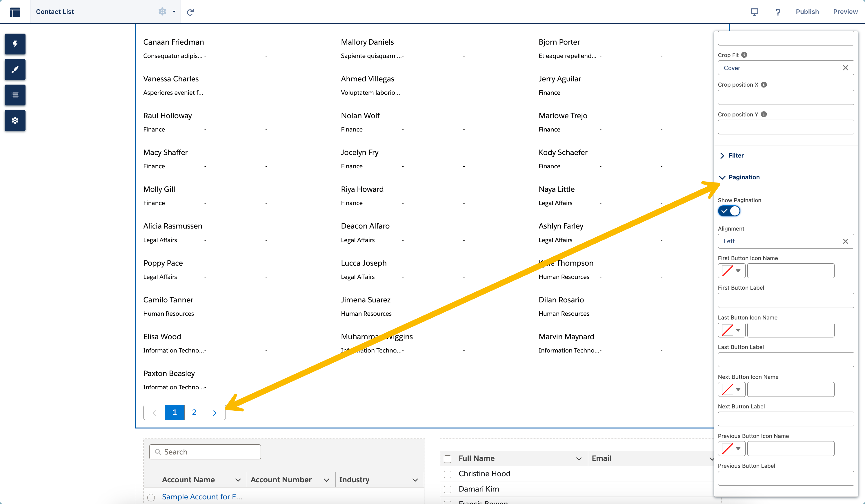Open the Page Structure list icon
This screenshot has width=865, height=504.
pyautogui.click(x=15, y=95)
